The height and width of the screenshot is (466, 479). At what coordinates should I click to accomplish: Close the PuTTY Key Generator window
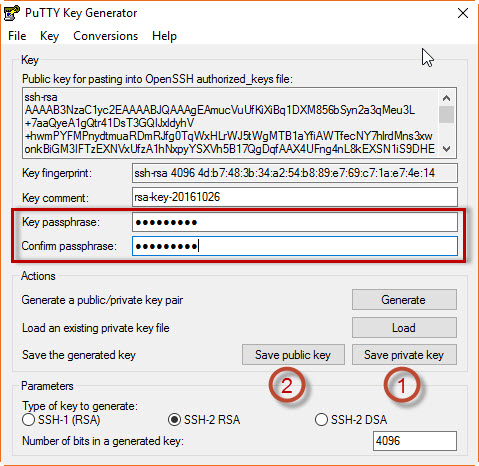[x=463, y=13]
